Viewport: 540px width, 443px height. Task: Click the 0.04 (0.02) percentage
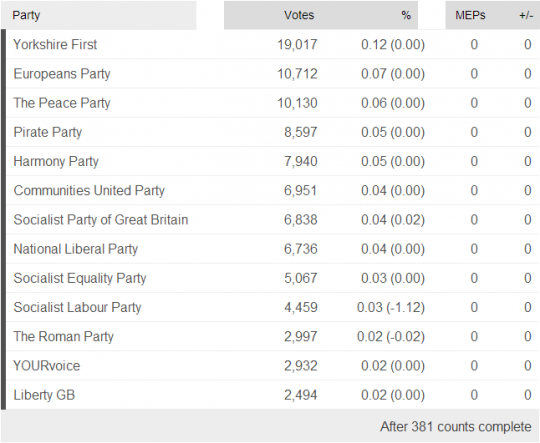click(x=393, y=220)
